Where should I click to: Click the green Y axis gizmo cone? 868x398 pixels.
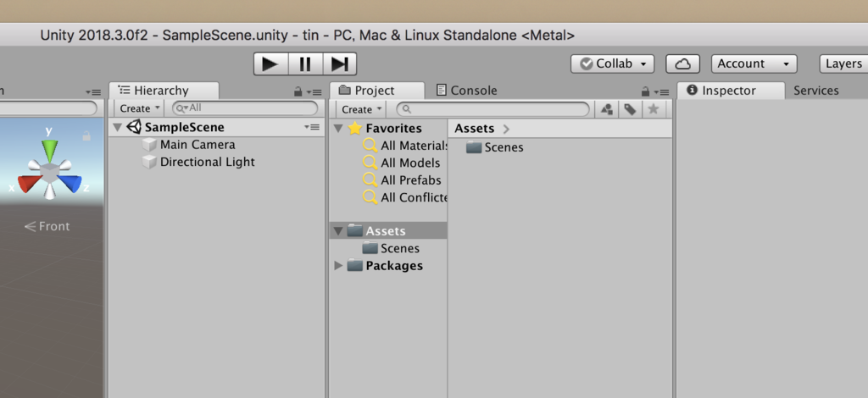click(50, 150)
